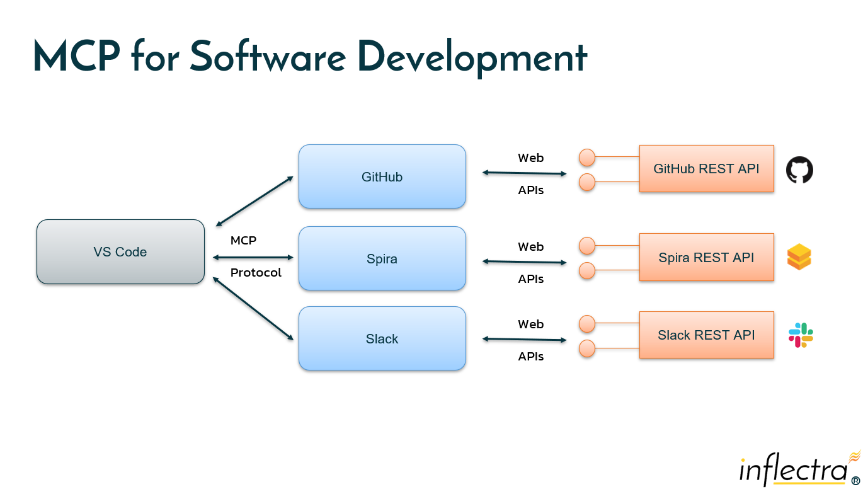Screen dimensions: 868x494
Task: Click the GitHub REST API box
Action: [706, 168]
